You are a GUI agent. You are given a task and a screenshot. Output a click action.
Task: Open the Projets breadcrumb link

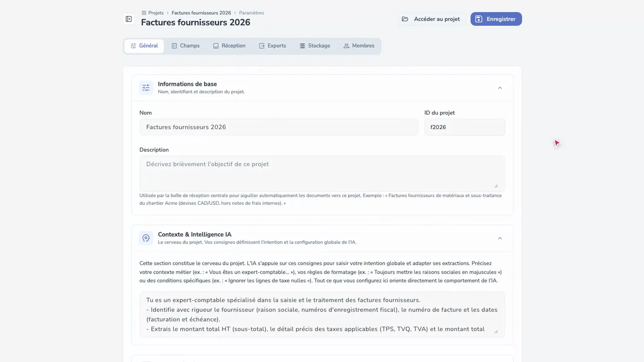tap(156, 13)
